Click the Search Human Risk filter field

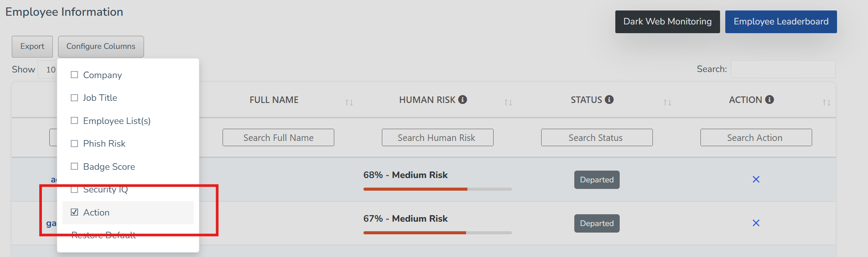(437, 137)
